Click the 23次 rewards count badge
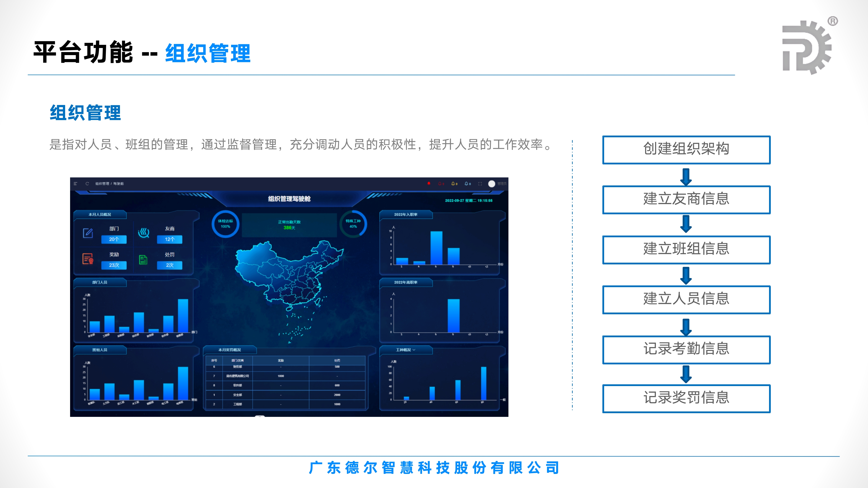868x488 pixels. pyautogui.click(x=114, y=265)
